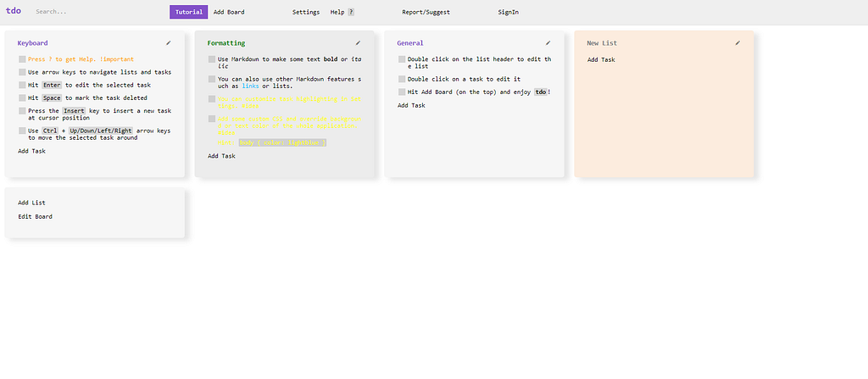Check the 'Add some custom CSS' task
This screenshot has width=868, height=379.
pos(212,119)
